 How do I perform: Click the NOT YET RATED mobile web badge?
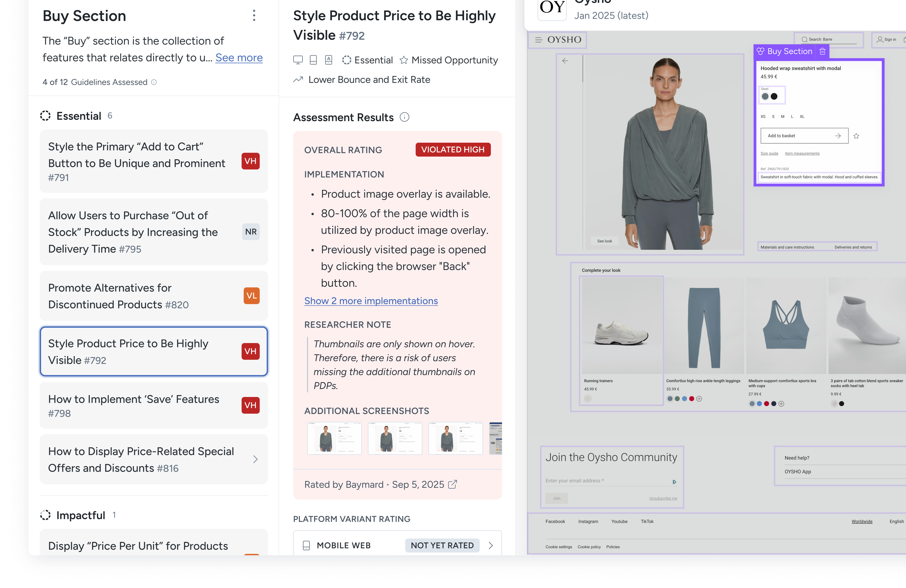(x=442, y=545)
